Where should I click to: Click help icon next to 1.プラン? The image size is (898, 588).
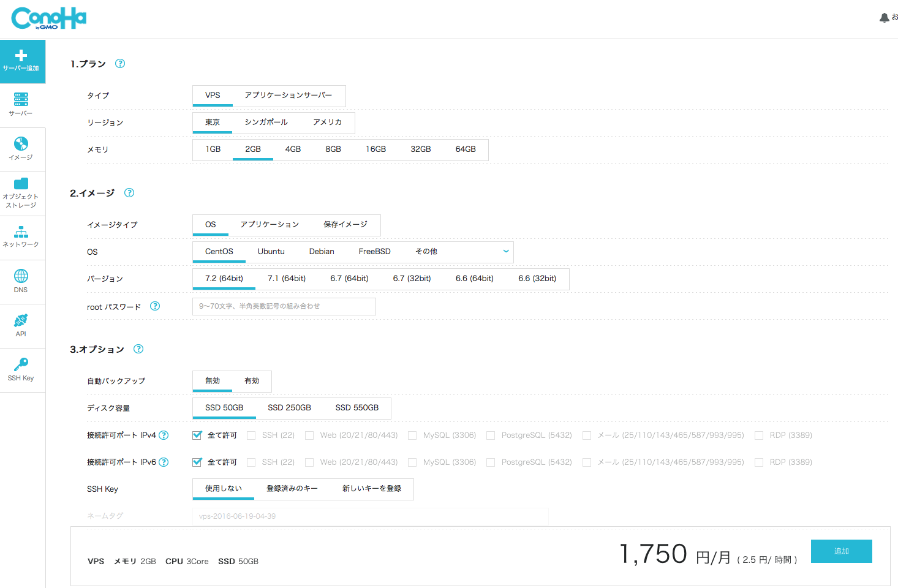[120, 63]
